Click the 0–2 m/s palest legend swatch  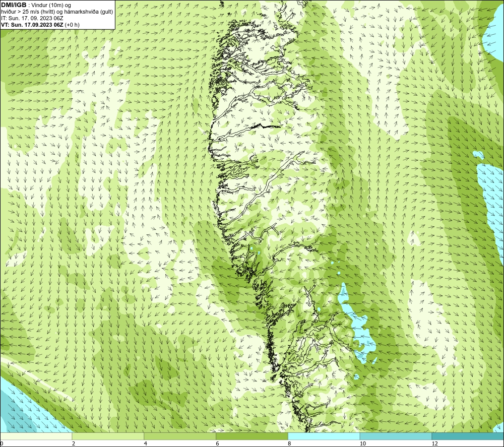[x=36, y=436]
